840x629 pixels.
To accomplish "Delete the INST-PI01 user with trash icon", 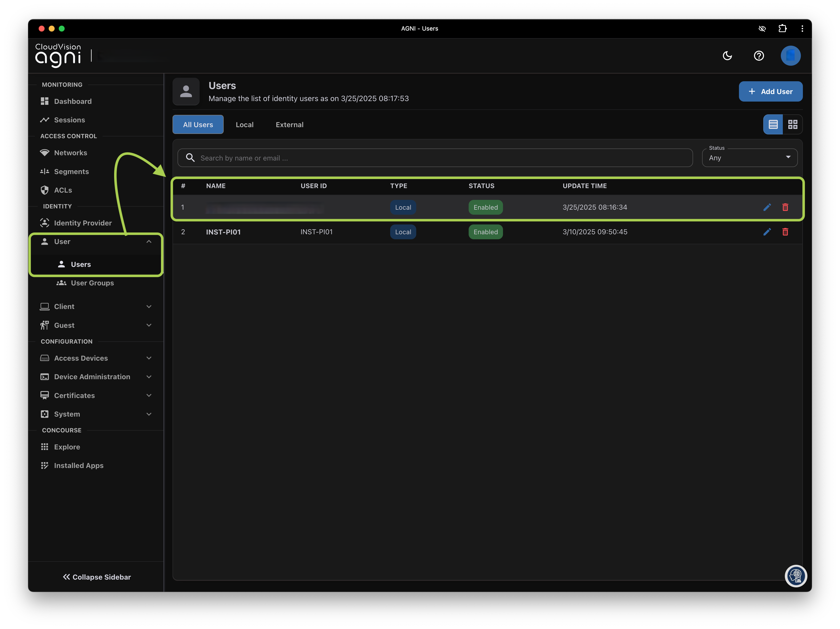I will click(785, 232).
